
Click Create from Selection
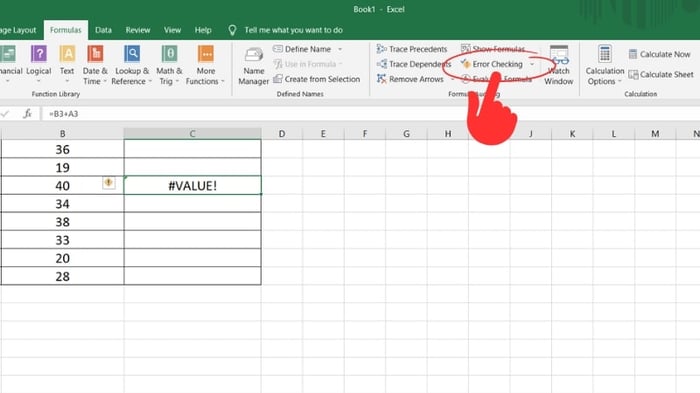317,79
